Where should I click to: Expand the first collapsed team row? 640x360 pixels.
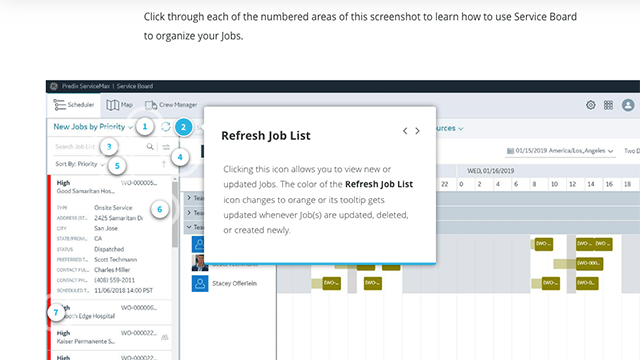189,198
